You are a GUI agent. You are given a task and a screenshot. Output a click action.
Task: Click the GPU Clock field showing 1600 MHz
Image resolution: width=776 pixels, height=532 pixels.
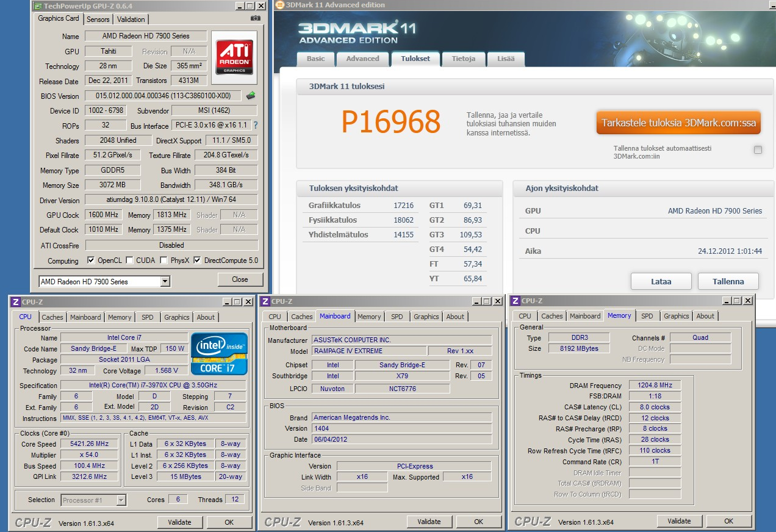104,215
